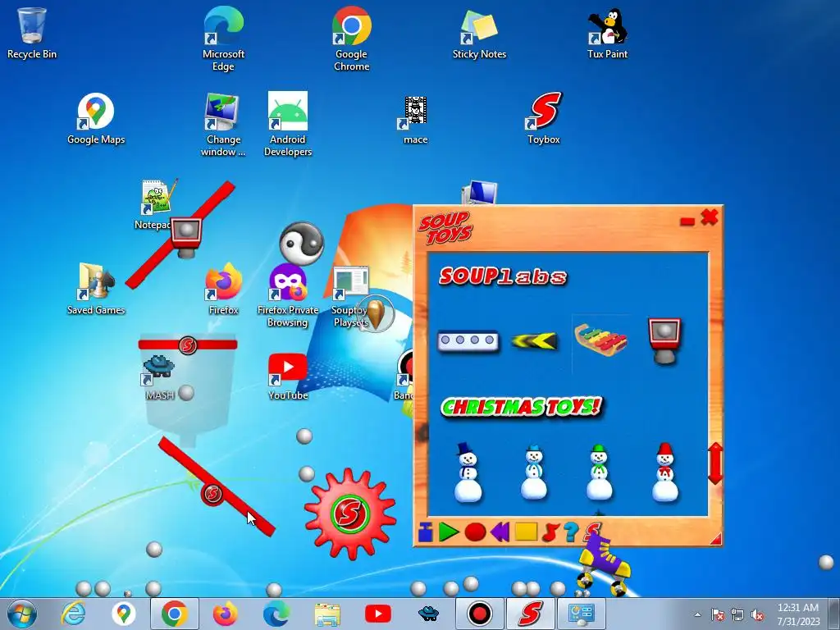Open the muted volume tray icon

coord(757,614)
